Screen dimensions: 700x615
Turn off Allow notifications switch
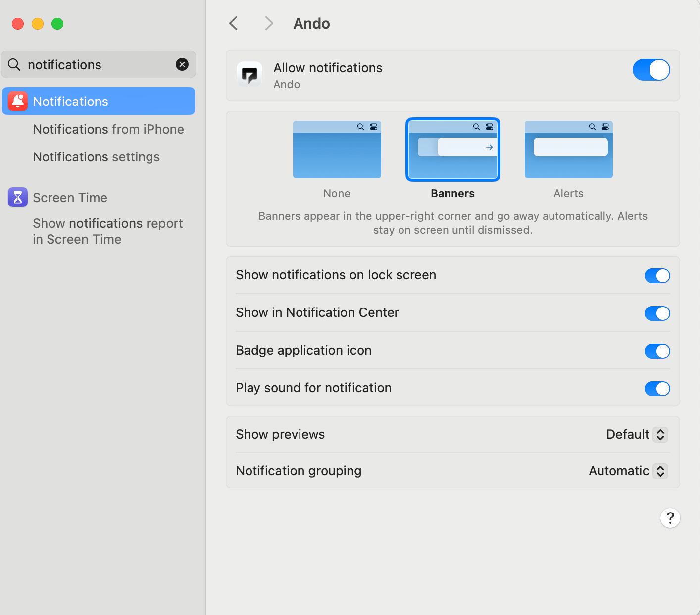click(x=651, y=70)
